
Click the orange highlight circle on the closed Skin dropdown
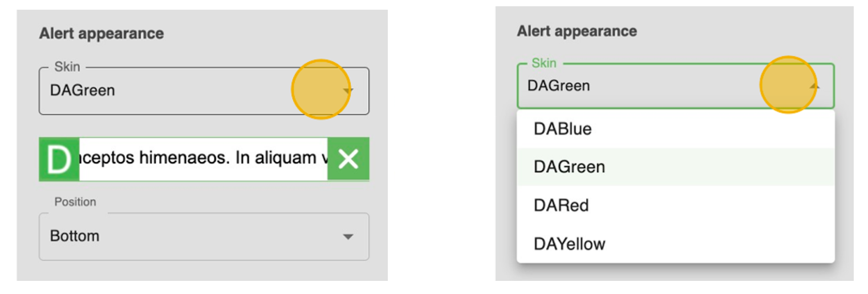coord(320,89)
